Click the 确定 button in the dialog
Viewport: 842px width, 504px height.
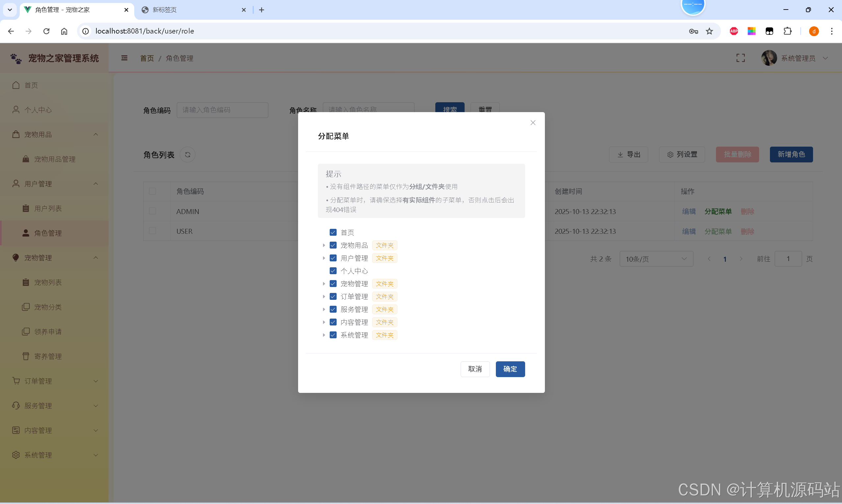[510, 369]
